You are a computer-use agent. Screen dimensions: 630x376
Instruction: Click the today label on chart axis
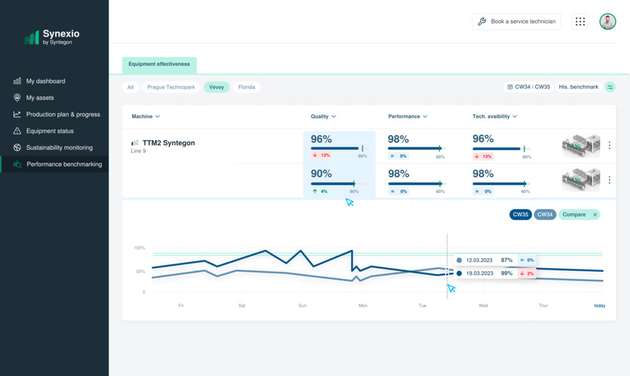click(599, 306)
